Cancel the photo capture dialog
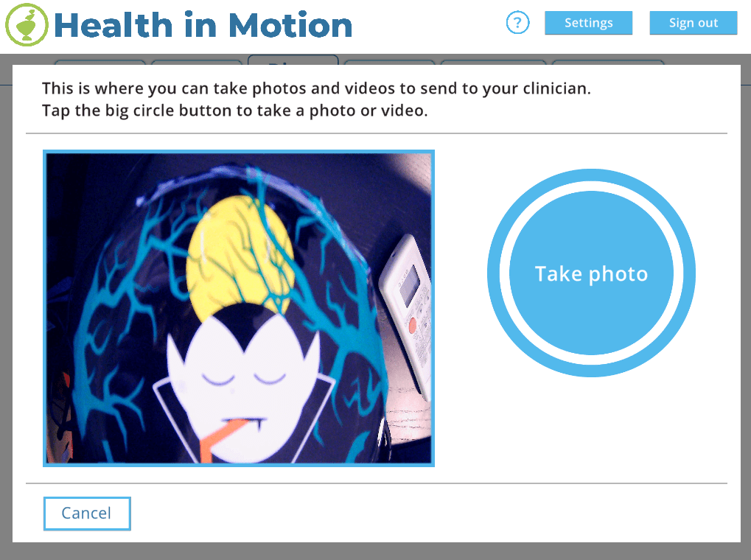This screenshot has width=751, height=560. (x=87, y=513)
